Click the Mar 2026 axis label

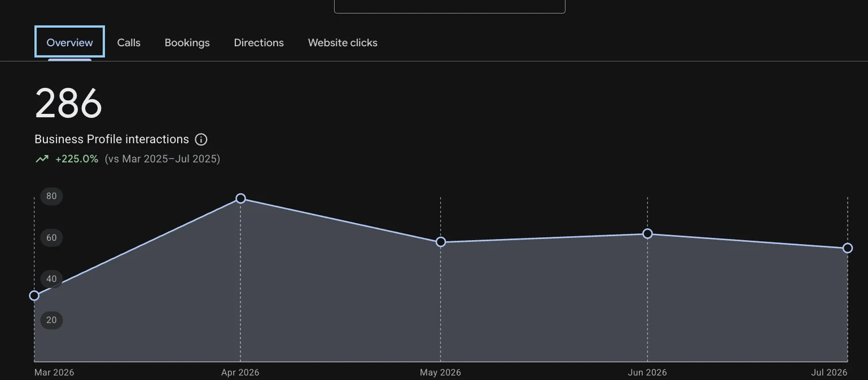tap(54, 372)
